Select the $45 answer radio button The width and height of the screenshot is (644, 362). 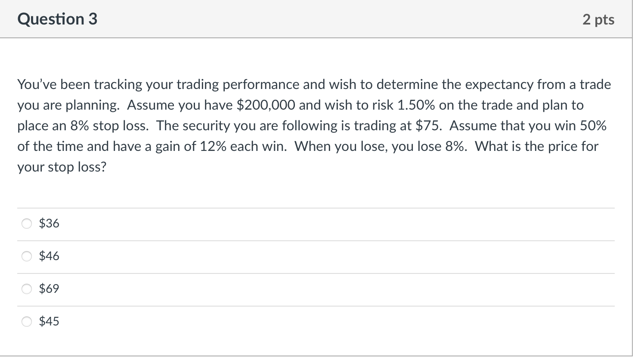[x=27, y=321]
